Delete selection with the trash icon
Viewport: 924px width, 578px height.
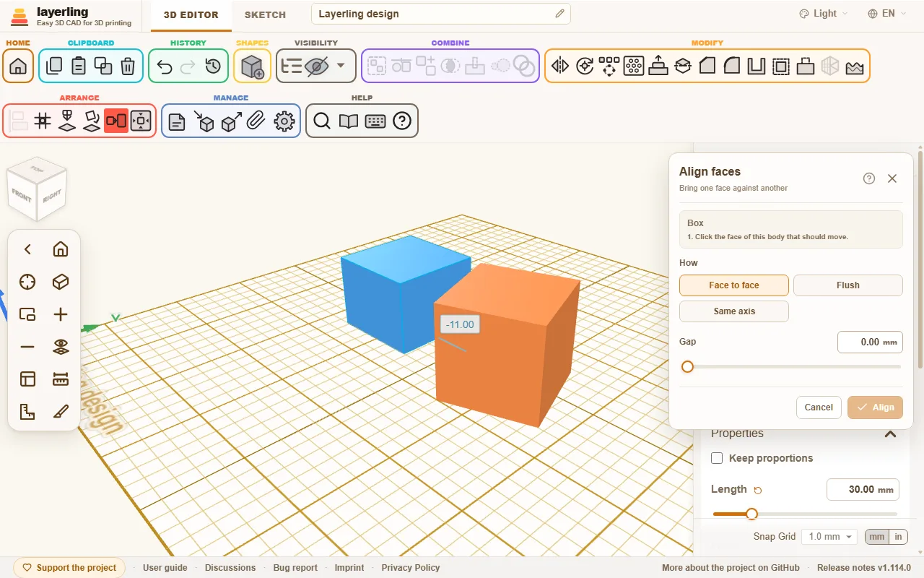pyautogui.click(x=128, y=66)
